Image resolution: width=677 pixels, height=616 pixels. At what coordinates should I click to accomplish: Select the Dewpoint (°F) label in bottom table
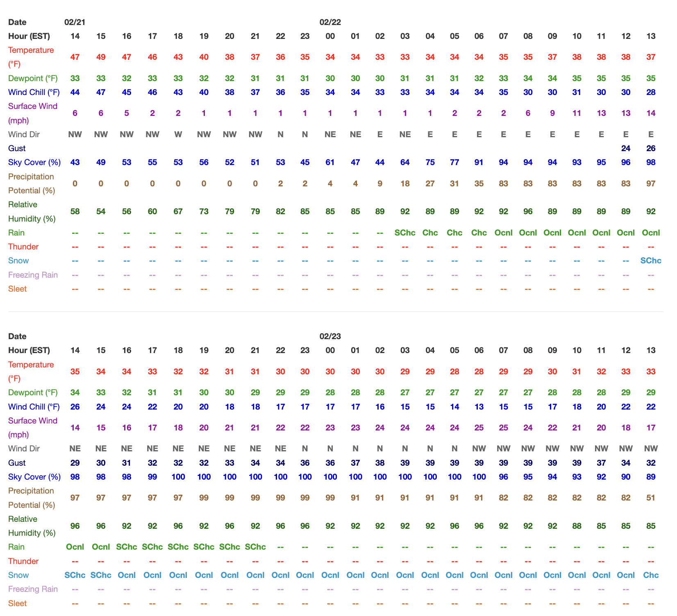pyautogui.click(x=33, y=392)
